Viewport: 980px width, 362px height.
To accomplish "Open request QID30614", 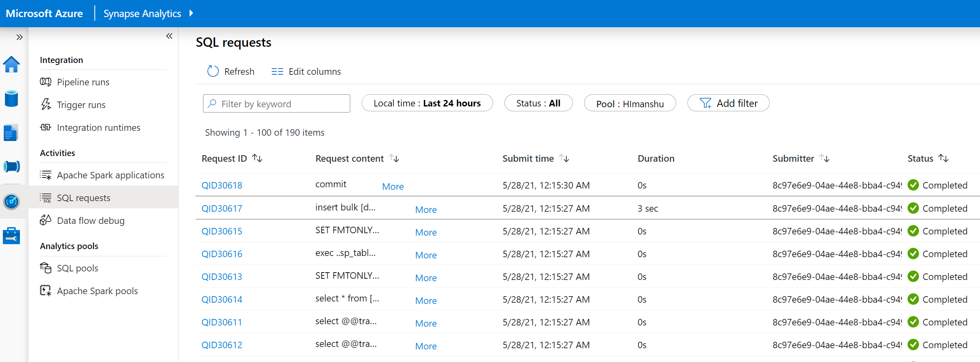I will (x=222, y=299).
